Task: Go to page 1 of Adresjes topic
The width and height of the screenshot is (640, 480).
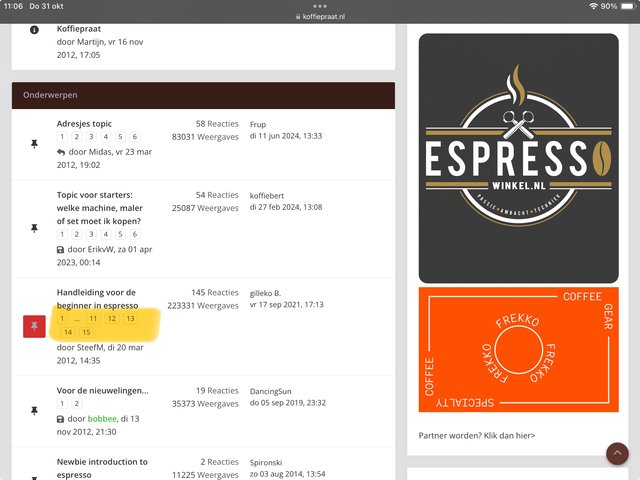Action: click(62, 137)
